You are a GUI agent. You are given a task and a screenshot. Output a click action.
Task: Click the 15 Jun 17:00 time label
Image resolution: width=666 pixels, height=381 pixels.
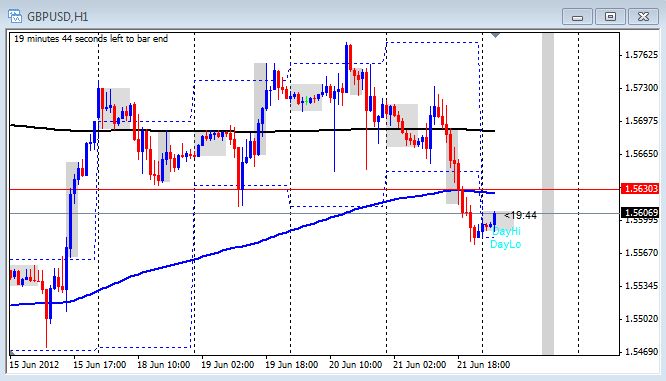click(99, 365)
